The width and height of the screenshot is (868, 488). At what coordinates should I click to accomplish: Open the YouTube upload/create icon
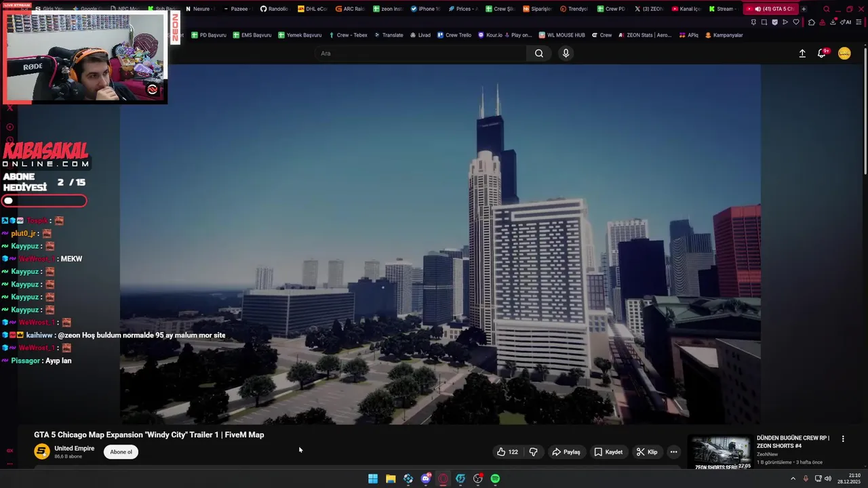(802, 54)
